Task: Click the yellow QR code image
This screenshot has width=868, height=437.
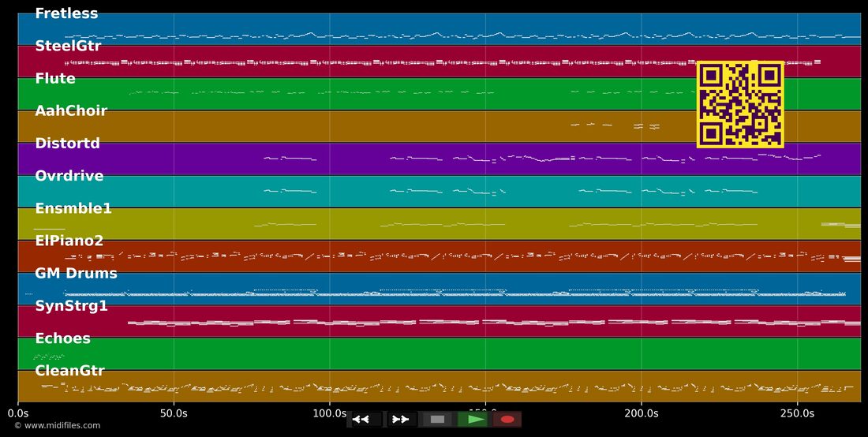Action: [740, 105]
